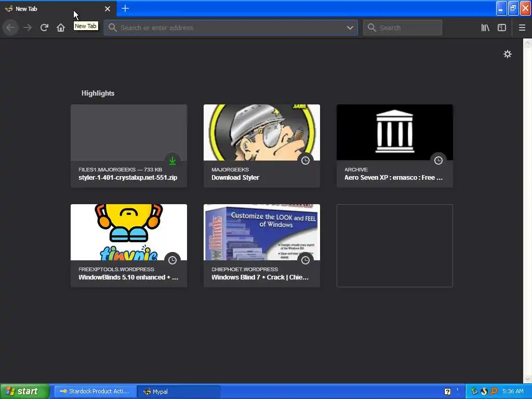Select the Mypal taskbar button
Screen dimensions: 532x399
click(x=179, y=392)
